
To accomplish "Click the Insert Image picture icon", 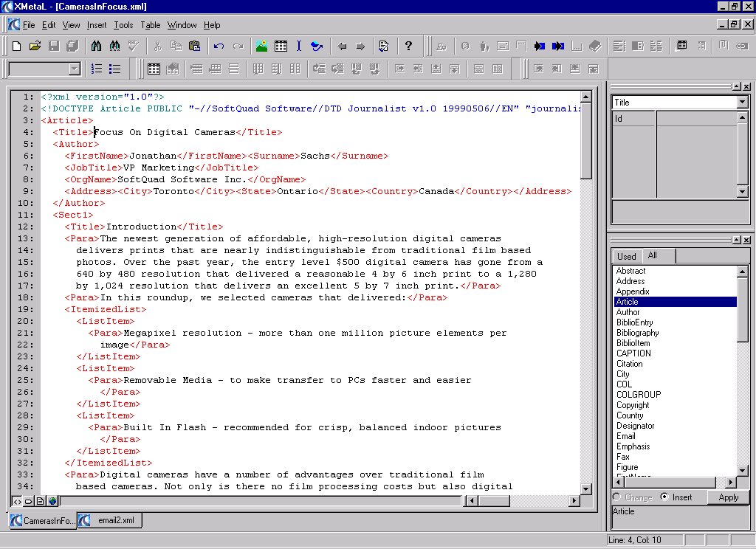I will click(x=262, y=46).
